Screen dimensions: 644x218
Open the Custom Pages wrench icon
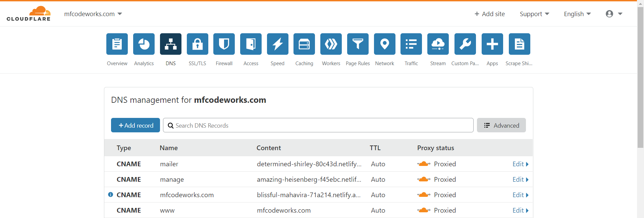pos(465,44)
